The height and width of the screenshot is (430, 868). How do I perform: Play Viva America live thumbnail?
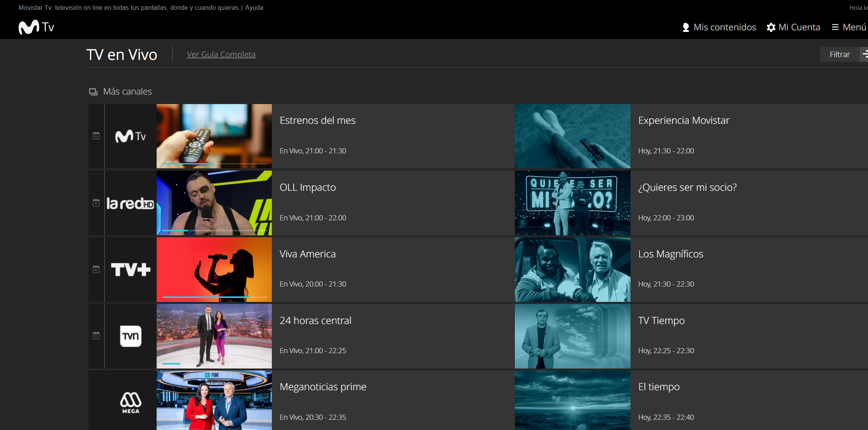point(214,270)
